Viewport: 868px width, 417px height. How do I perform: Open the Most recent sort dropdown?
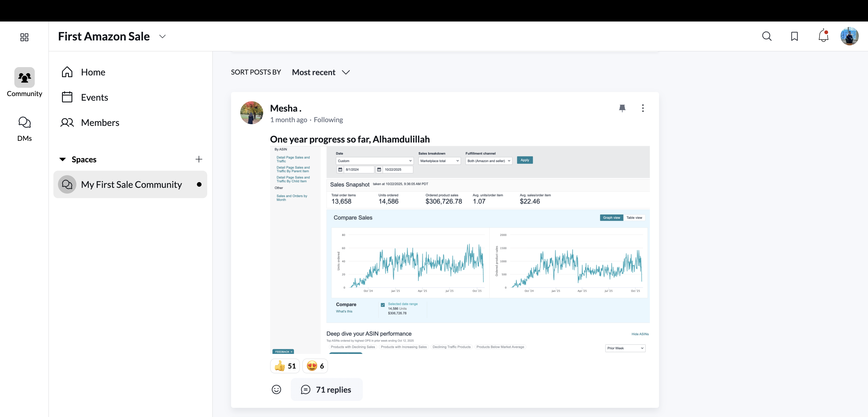point(321,72)
